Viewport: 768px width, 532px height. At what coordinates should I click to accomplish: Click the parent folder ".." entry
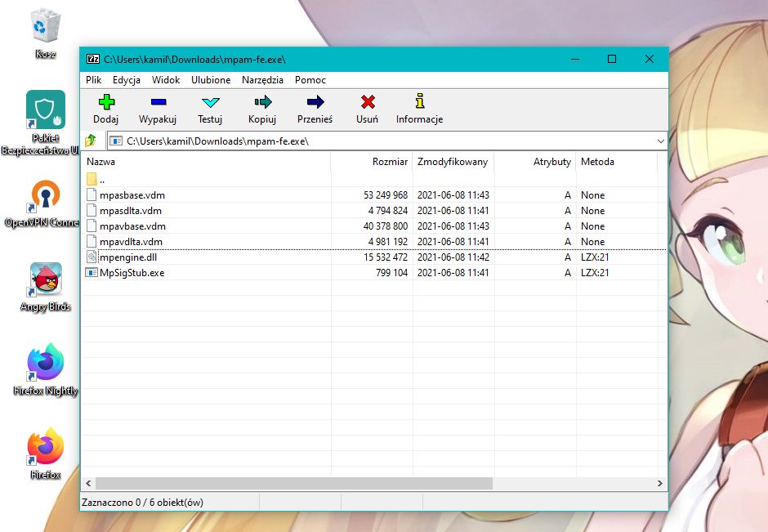102,180
